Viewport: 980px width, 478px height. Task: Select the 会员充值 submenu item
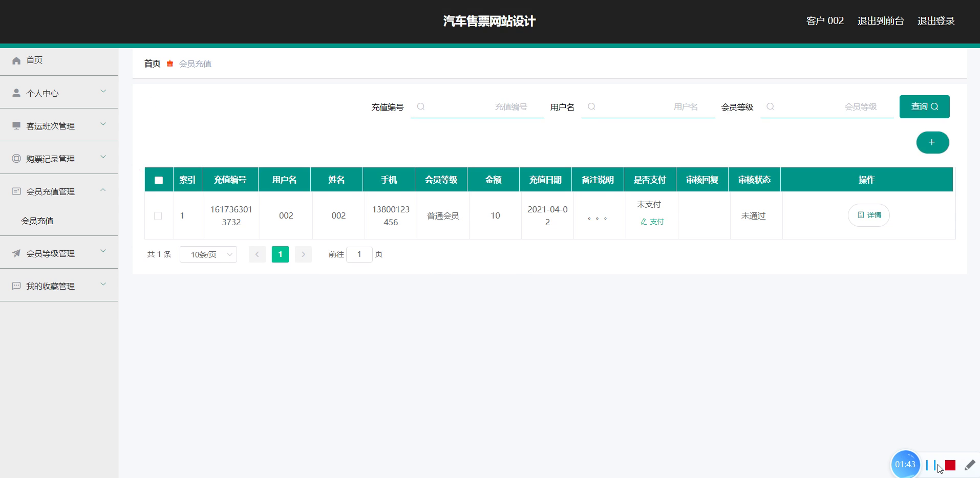point(37,221)
